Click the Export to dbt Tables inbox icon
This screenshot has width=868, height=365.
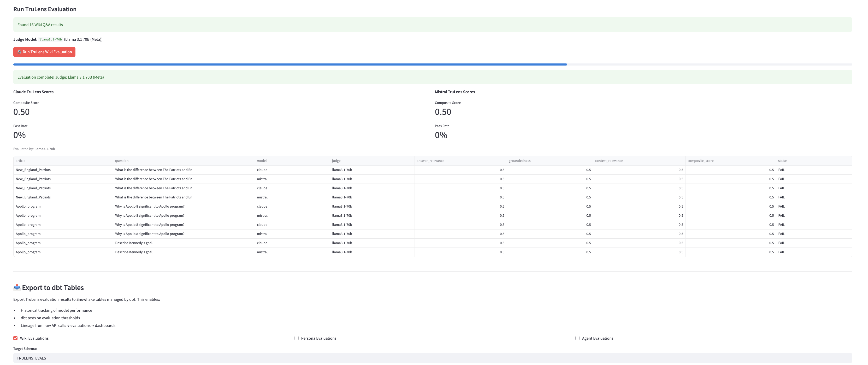click(x=17, y=287)
